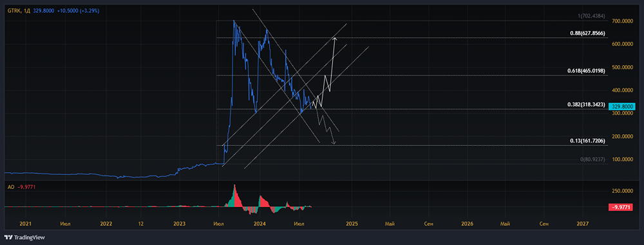
Task: Select the 0.382(318.3423) Fibonacci level label
Action: [586, 105]
